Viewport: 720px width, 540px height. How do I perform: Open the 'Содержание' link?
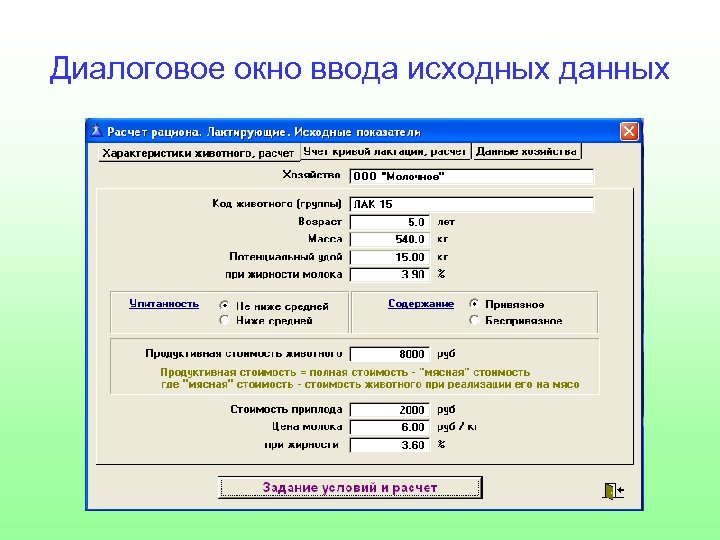coord(421,304)
